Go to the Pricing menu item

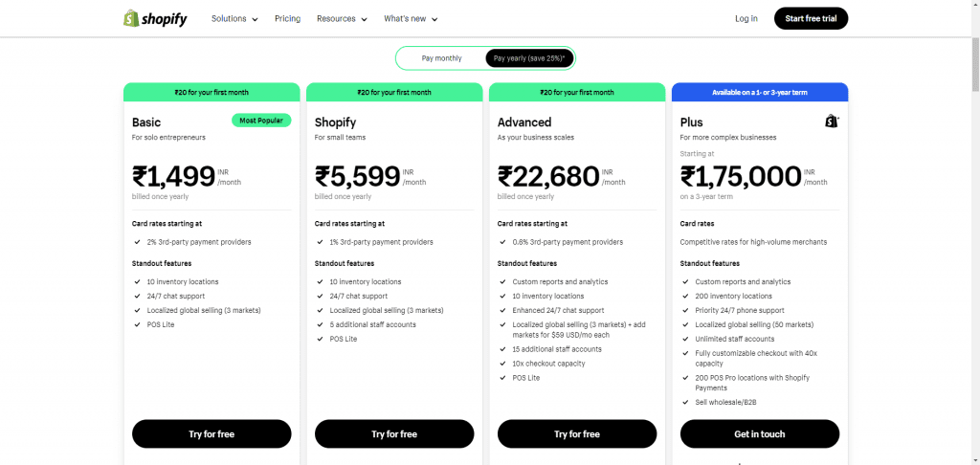click(x=287, y=18)
